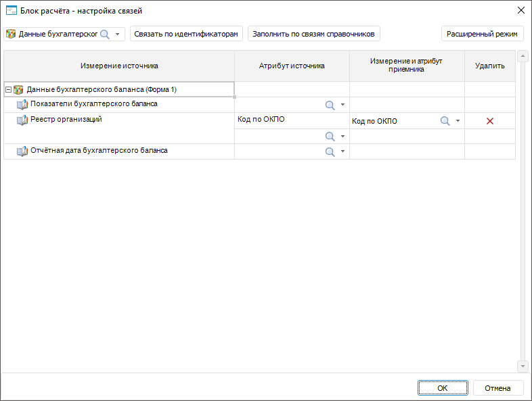Screen dimensions: 532x401
Task: Open the source attribute dropdown for Отчётная дата
Action: pyautogui.click(x=342, y=151)
